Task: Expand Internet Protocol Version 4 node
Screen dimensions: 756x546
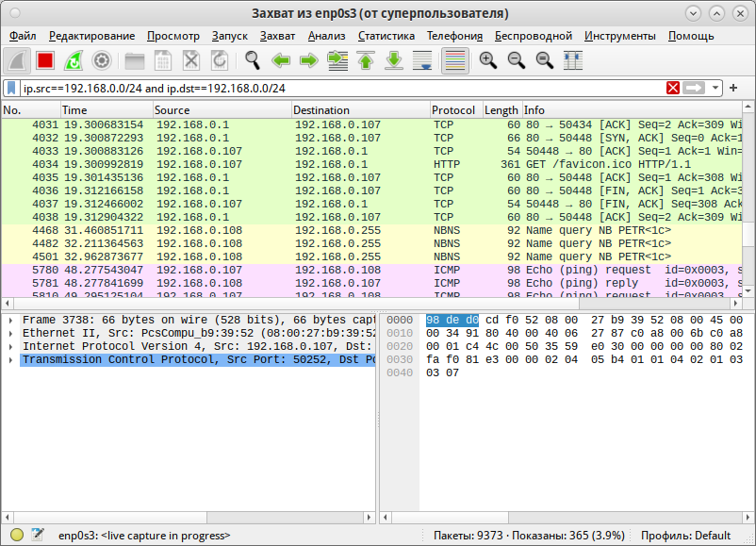Action: [x=10, y=346]
